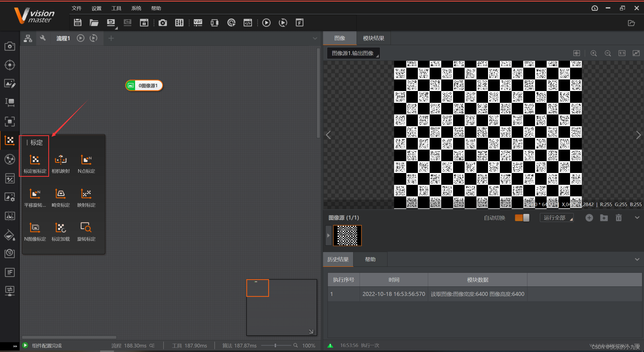Zoom out on the image view
644x352 pixels.
(x=608, y=53)
